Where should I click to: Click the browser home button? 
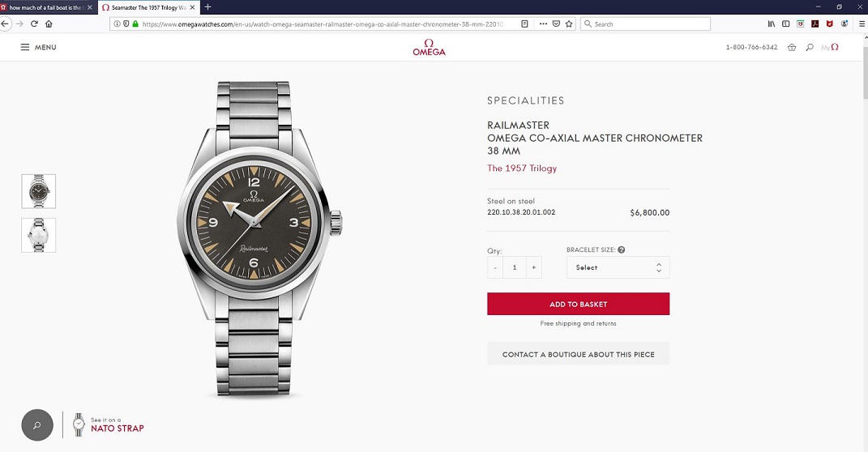pyautogui.click(x=49, y=24)
